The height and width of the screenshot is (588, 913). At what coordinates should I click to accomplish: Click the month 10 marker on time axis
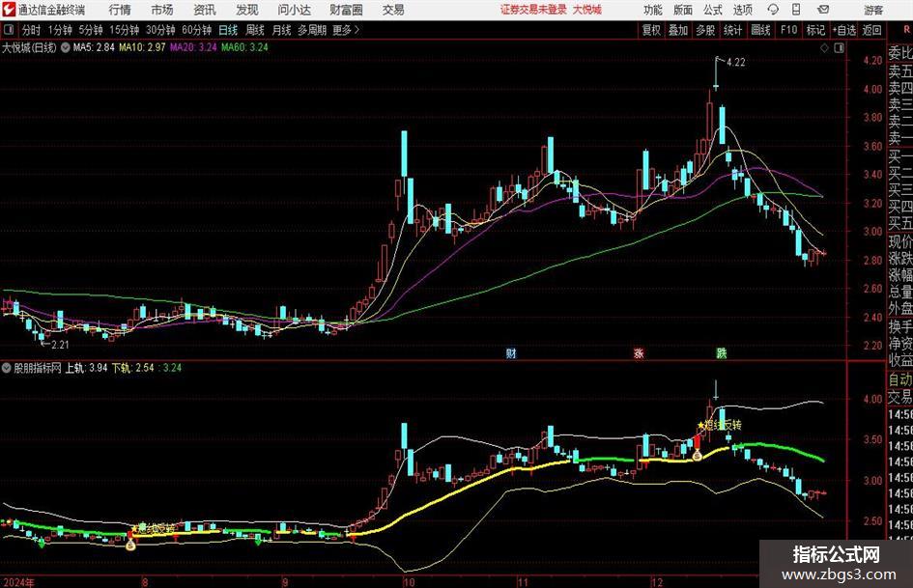[410, 582]
